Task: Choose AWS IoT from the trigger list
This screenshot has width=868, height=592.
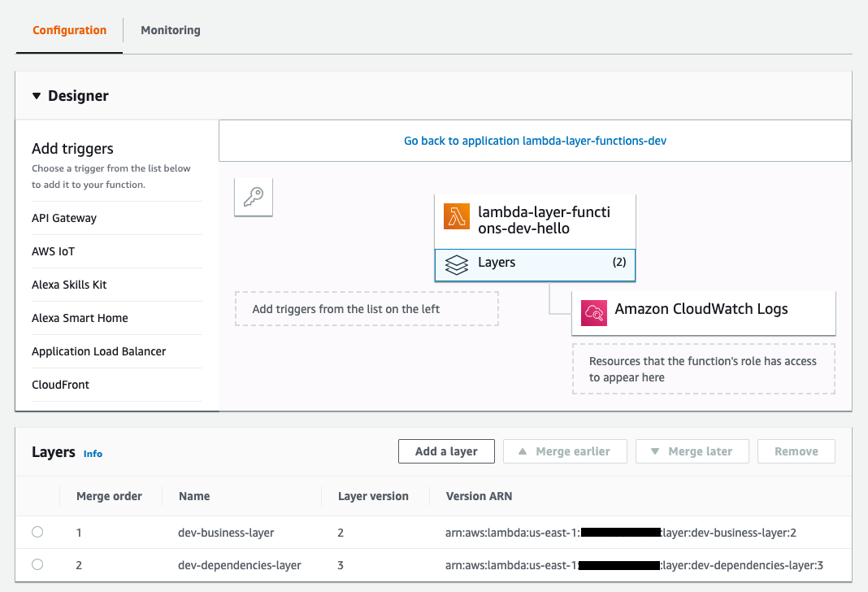Action: click(53, 251)
